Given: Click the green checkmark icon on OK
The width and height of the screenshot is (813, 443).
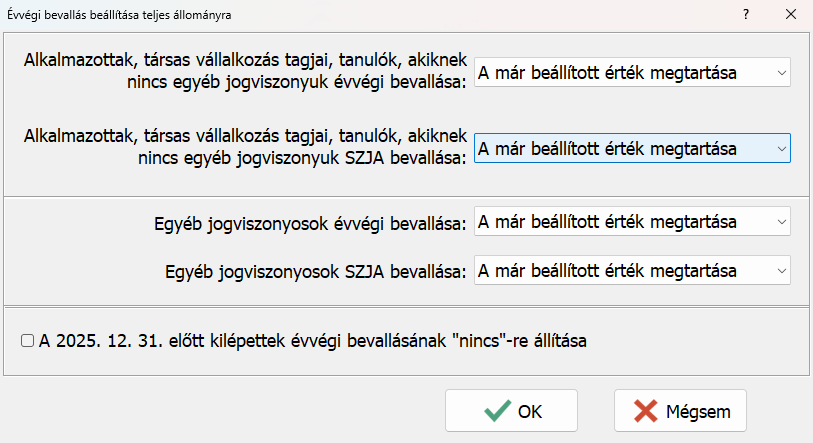Looking at the screenshot, I should [x=497, y=411].
